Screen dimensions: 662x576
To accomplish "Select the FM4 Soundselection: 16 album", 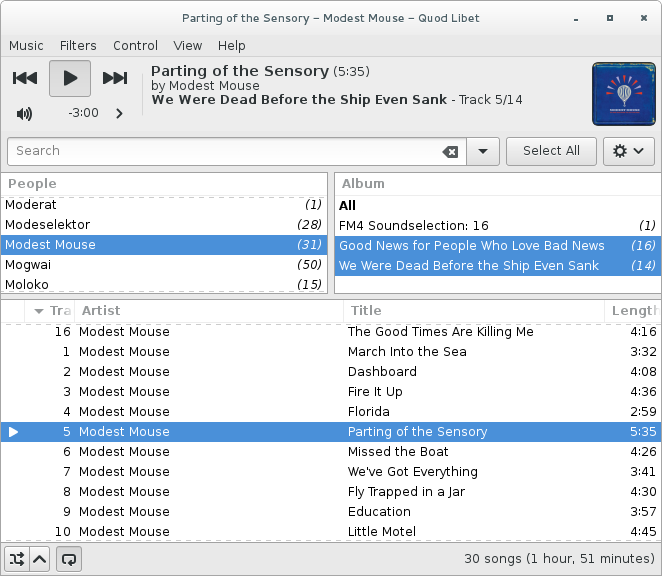I will [x=498, y=226].
